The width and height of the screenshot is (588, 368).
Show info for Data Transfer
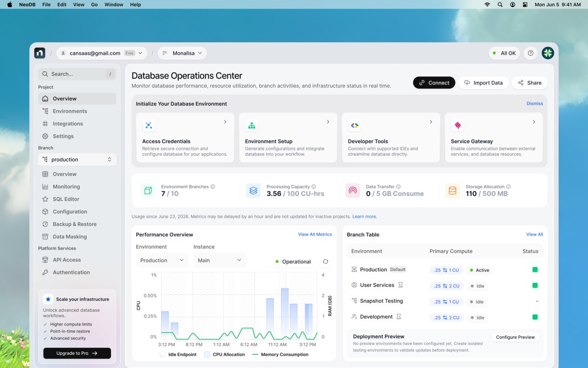398,186
